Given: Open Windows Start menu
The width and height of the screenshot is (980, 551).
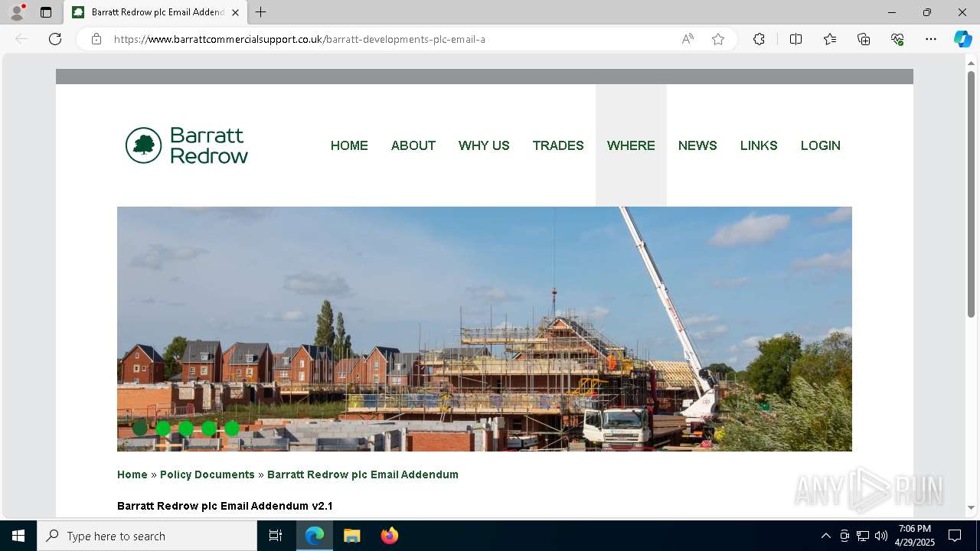Looking at the screenshot, I should [18, 536].
